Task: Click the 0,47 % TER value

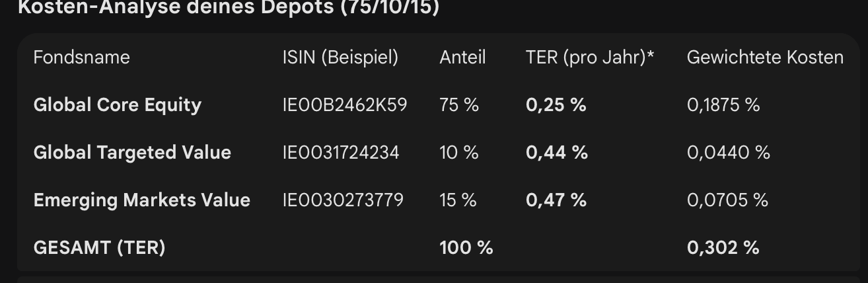Action: 556,200
